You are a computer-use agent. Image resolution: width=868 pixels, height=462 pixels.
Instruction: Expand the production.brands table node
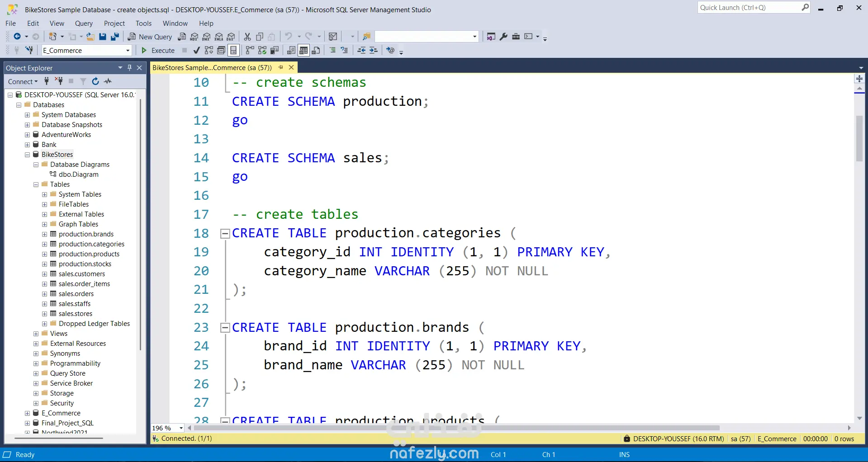45,234
